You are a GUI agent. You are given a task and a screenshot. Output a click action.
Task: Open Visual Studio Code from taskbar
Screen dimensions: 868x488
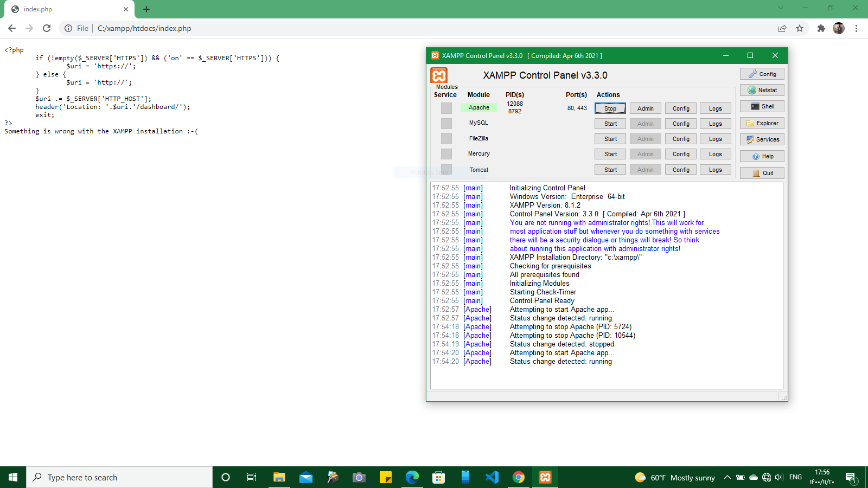492,477
